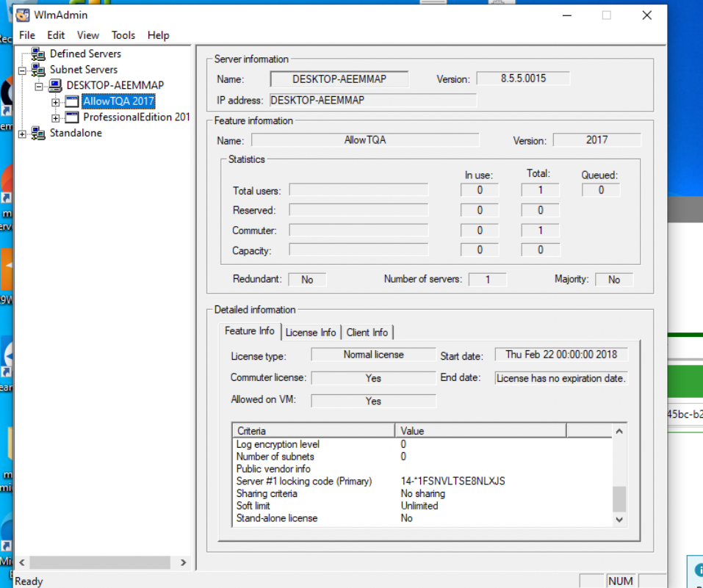The height and width of the screenshot is (588, 703).
Task: Select the Sharing criteria row
Action: 422,493
